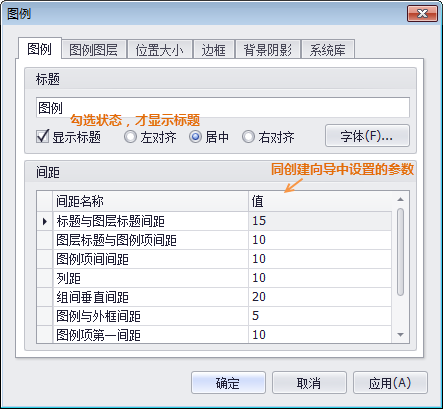The width and height of the screenshot is (443, 409).
Task: Confirm with the 确定 button
Action: pyautogui.click(x=228, y=383)
